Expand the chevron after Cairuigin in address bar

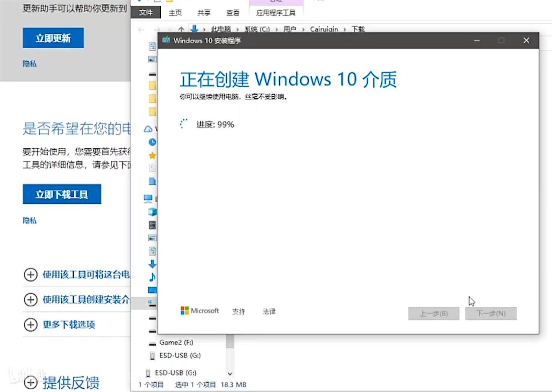[345, 29]
